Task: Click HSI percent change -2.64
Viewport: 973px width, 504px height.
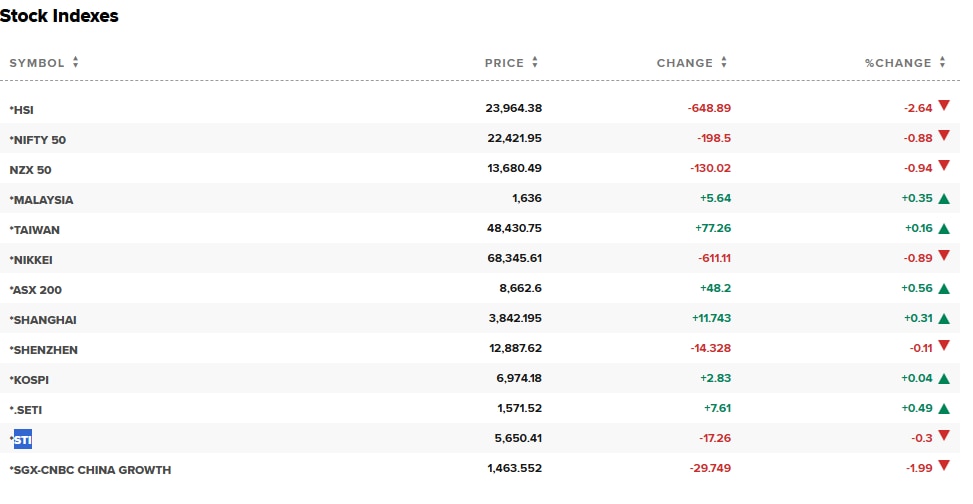Action: (918, 108)
